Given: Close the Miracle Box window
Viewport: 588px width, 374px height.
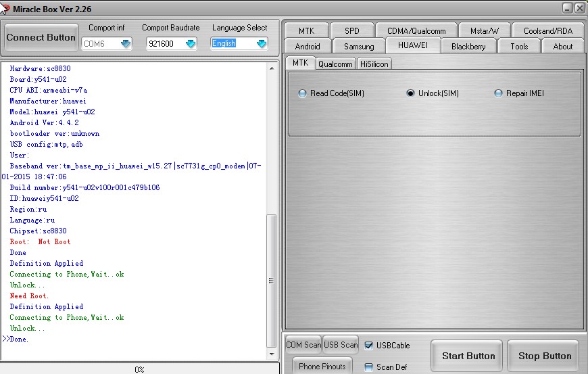Looking at the screenshot, I should point(579,8).
